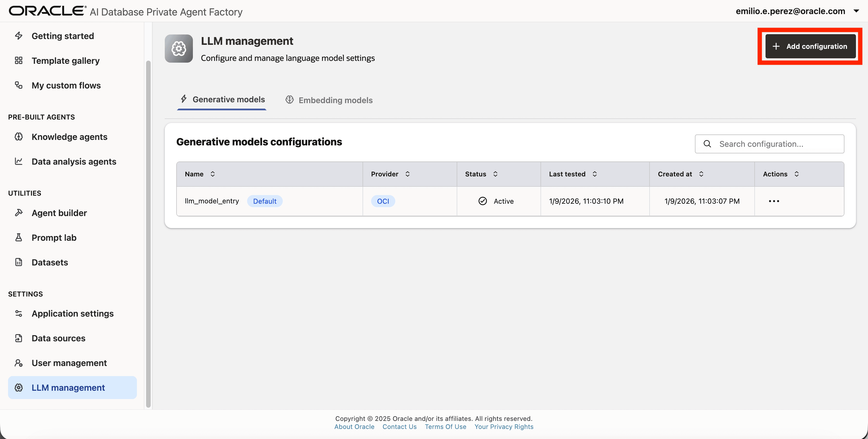Select the Knowledge agents sidebar icon

coord(19,136)
